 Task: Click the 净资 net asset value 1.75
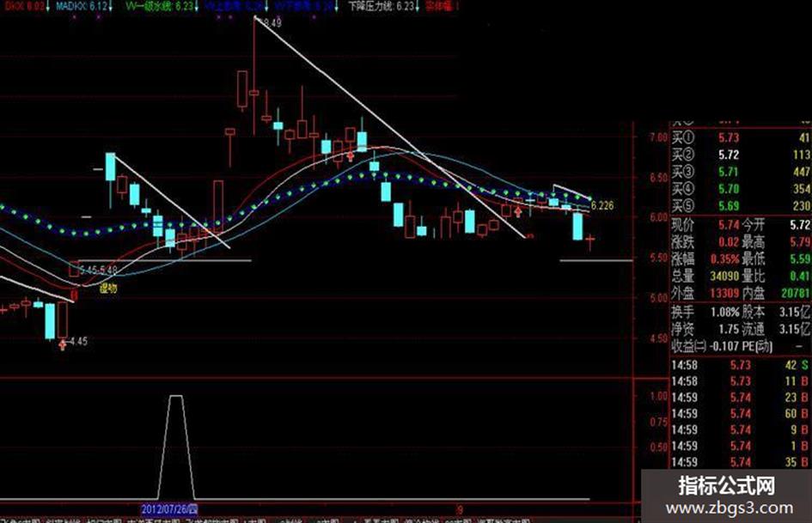coord(729,329)
